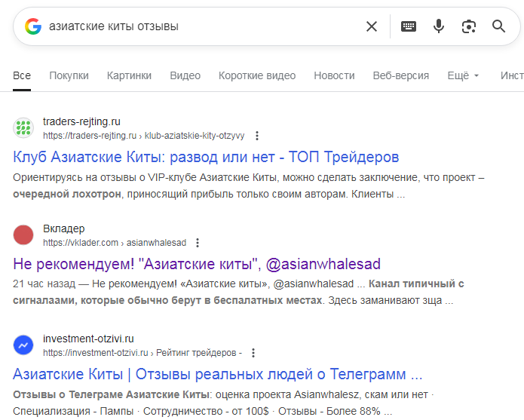Image resolution: width=524 pixels, height=420 pixels.
Task: Open options menu for traders-rejting.ru result
Action: point(257,136)
